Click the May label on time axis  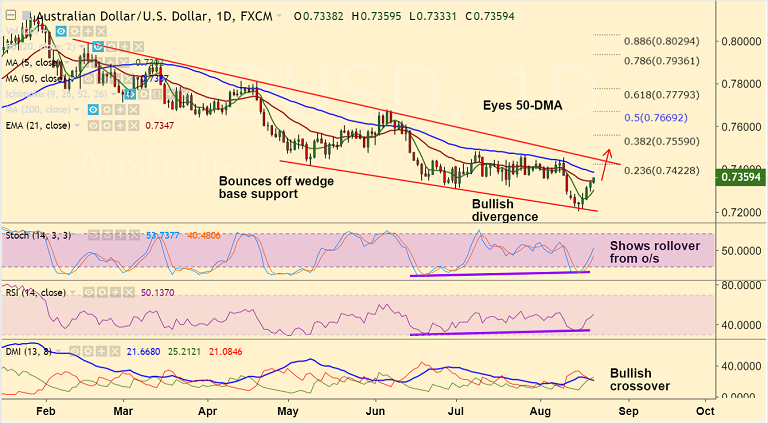[x=288, y=411]
